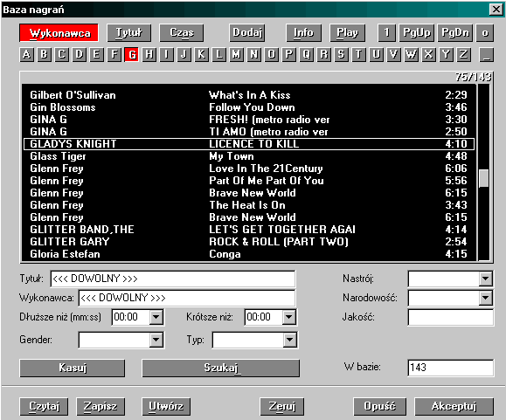Click the Szukaj search button
This screenshot has width=506, height=420.
221,368
